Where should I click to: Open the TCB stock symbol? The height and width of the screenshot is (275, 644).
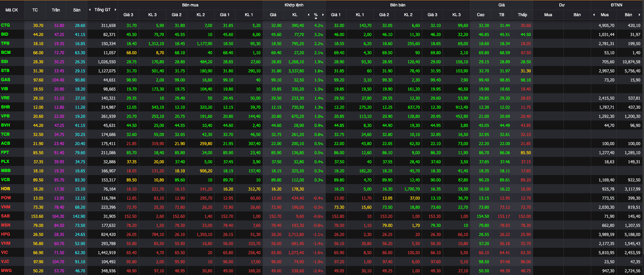click(x=5, y=134)
